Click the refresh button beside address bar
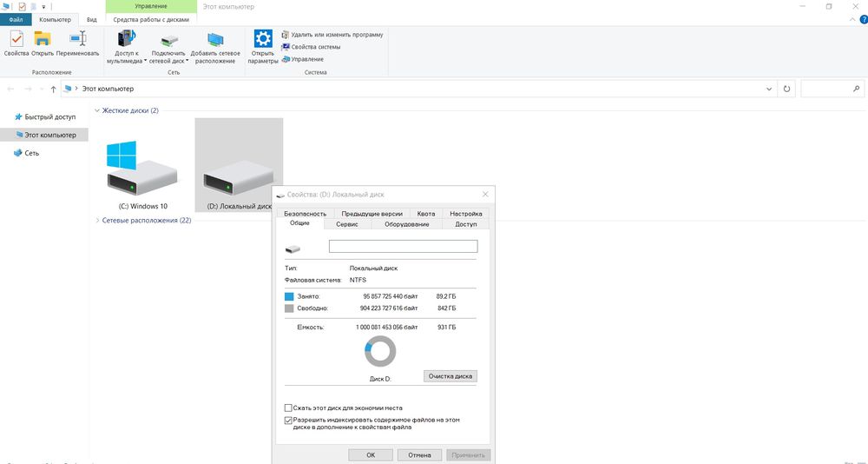 tap(786, 89)
